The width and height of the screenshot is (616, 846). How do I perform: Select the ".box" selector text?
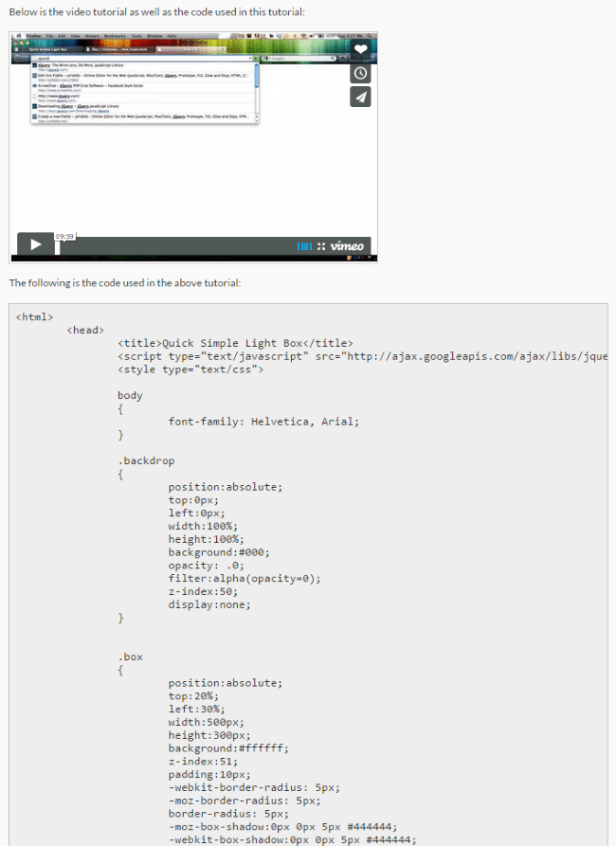[x=130, y=657]
